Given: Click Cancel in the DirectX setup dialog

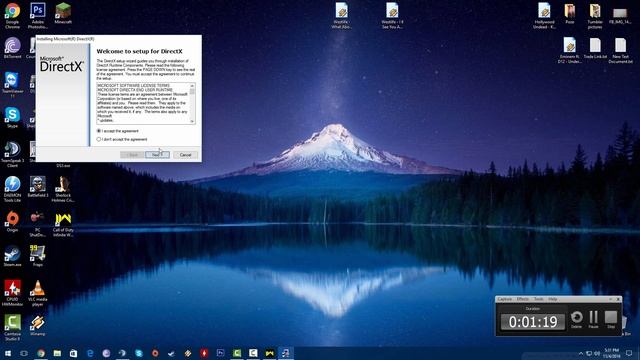Looking at the screenshot, I should point(185,155).
